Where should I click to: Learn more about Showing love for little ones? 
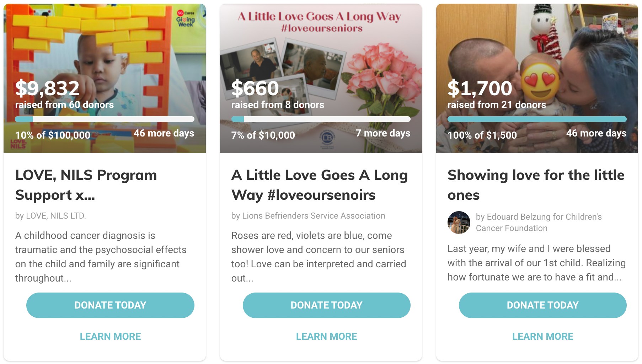click(x=542, y=336)
